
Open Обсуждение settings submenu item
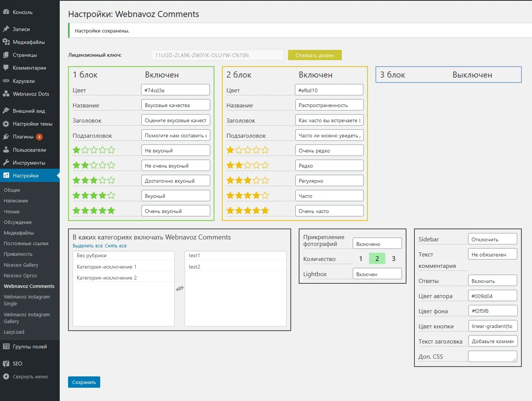(18, 222)
